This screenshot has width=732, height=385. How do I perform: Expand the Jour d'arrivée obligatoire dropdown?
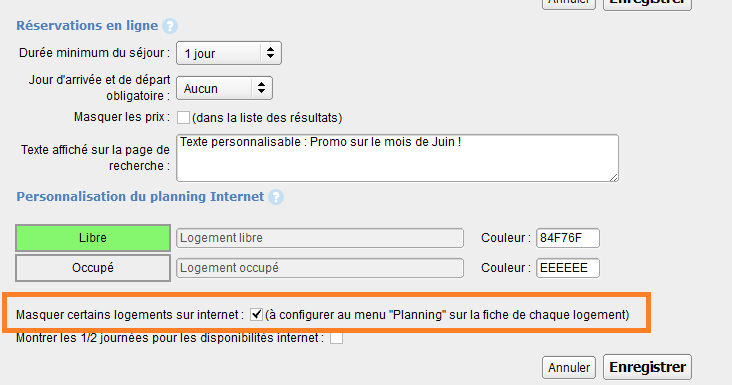225,88
